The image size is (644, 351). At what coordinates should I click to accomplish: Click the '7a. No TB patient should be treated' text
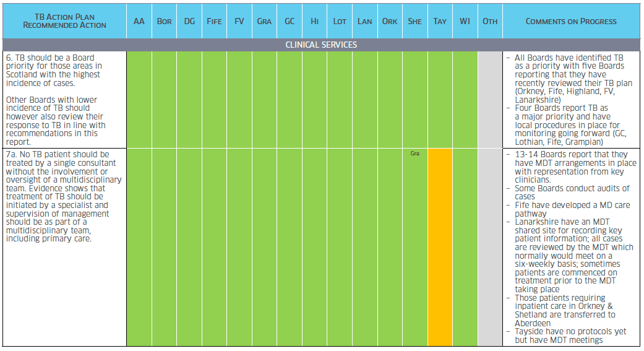(x=64, y=196)
